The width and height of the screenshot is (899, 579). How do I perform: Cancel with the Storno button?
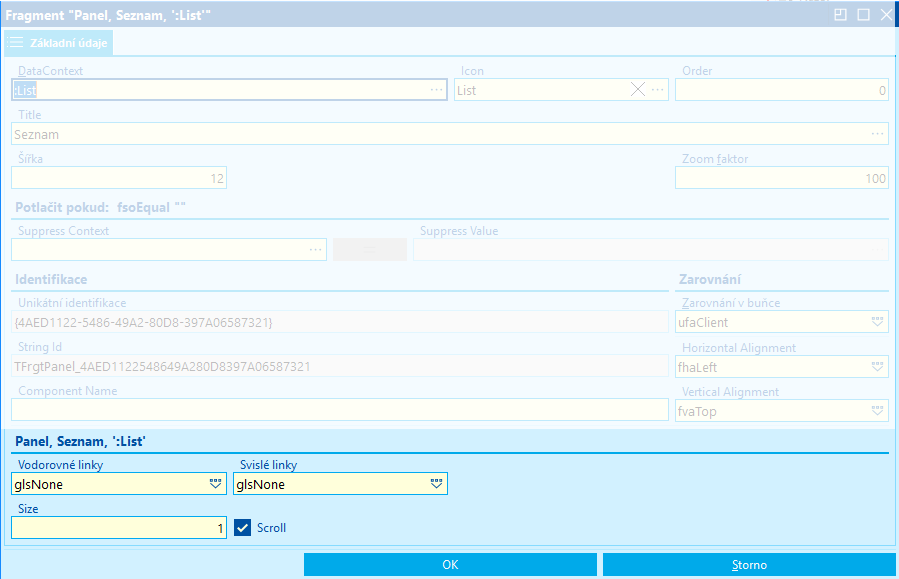(x=749, y=565)
